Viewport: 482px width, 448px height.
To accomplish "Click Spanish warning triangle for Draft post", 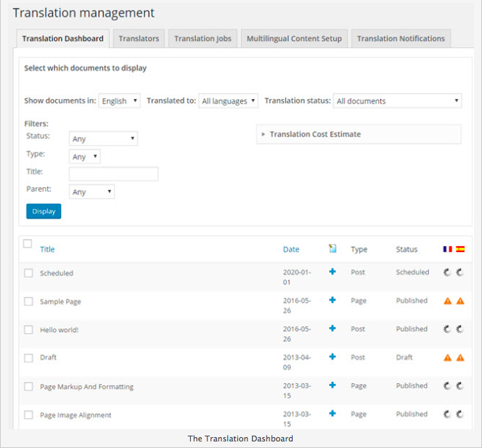I will pos(460,358).
